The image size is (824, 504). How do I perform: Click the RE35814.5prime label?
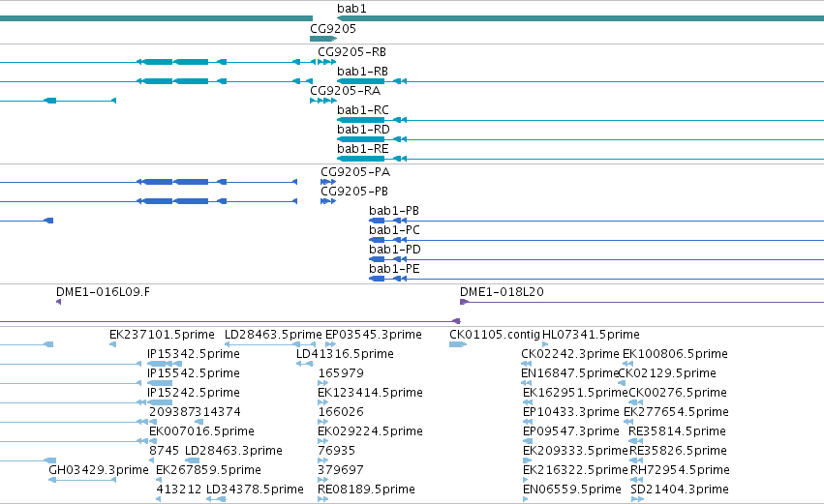(x=678, y=432)
